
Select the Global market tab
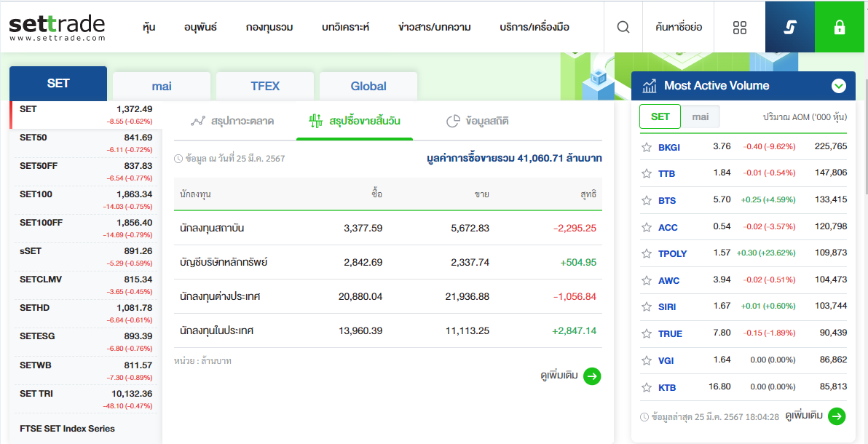click(368, 87)
